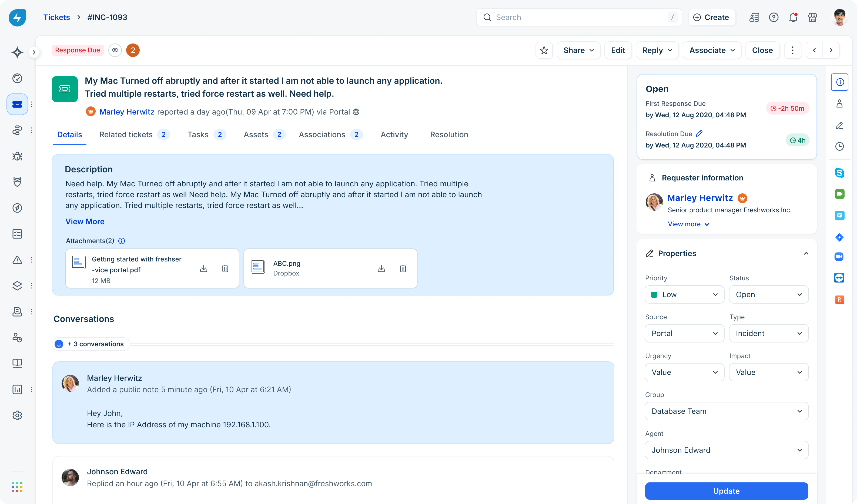The image size is (857, 504).
Task: Click the blue Update button
Action: click(726, 491)
